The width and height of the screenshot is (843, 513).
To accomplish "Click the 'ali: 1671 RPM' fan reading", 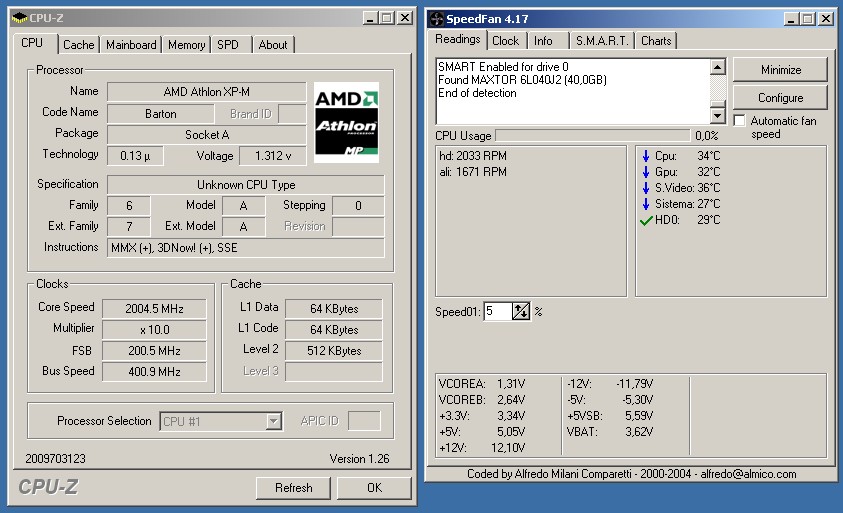I will pyautogui.click(x=473, y=172).
